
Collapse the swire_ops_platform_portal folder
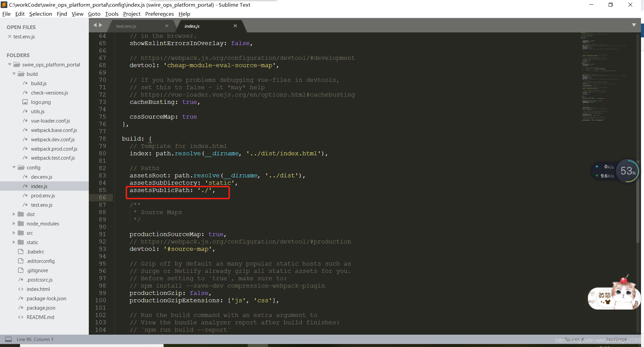10,64
